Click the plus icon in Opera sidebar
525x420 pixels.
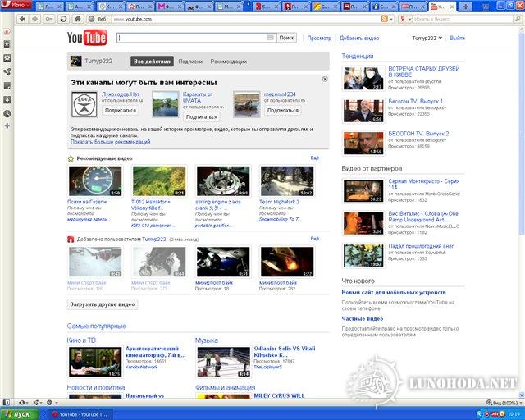click(7, 126)
